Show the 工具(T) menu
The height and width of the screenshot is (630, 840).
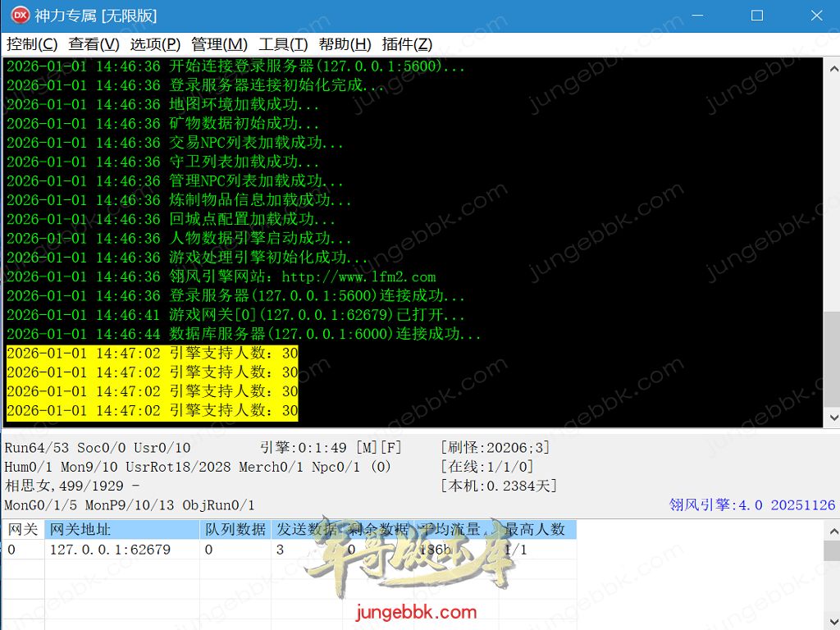[x=283, y=44]
